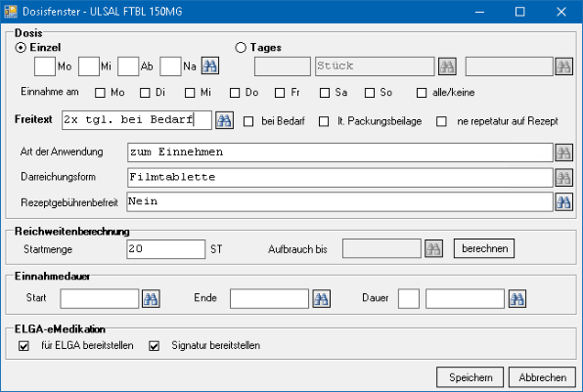This screenshot has width=583, height=392.
Task: Check the lt. Packungsbeilage option
Action: point(324,121)
